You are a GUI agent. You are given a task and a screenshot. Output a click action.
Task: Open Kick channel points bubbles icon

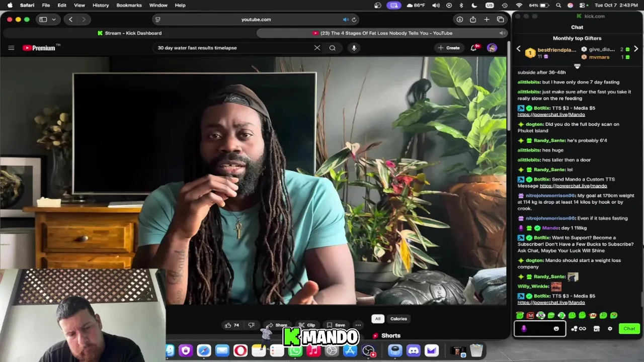click(574, 329)
